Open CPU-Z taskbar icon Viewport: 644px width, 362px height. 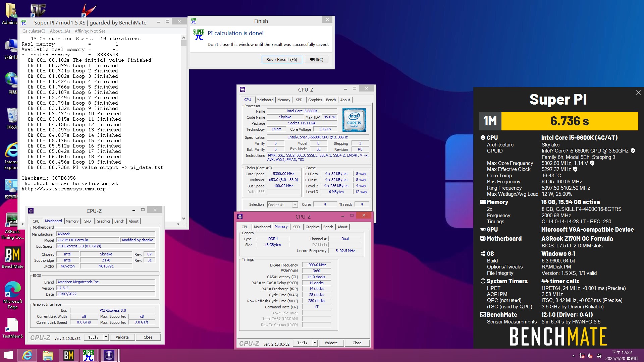click(109, 355)
